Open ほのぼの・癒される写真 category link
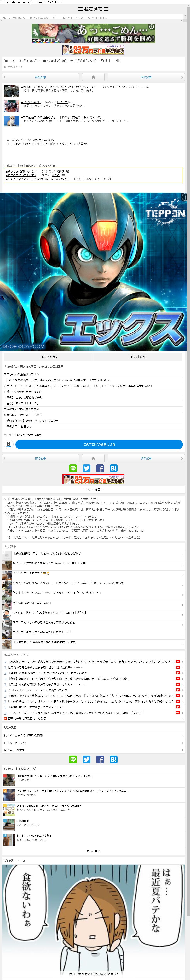 click(28, 435)
